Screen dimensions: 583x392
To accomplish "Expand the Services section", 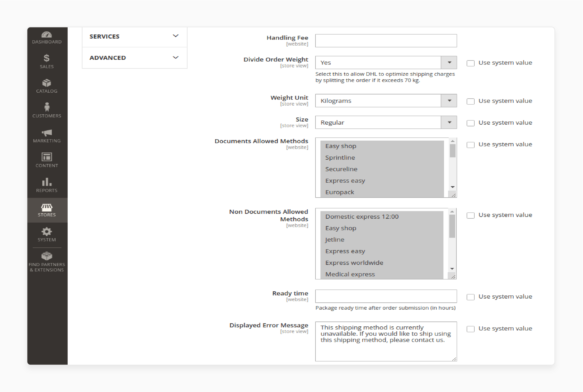I will click(x=135, y=36).
